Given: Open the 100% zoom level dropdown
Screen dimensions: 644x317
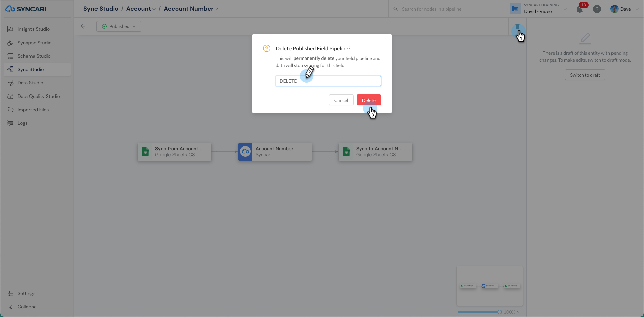Looking at the screenshot, I should (512, 312).
